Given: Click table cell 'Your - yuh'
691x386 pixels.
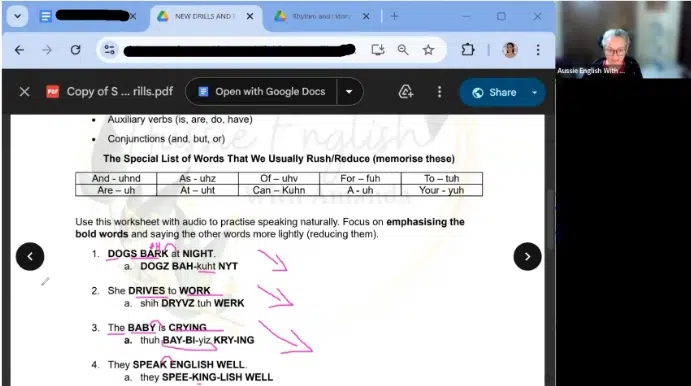Looking at the screenshot, I should [442, 190].
